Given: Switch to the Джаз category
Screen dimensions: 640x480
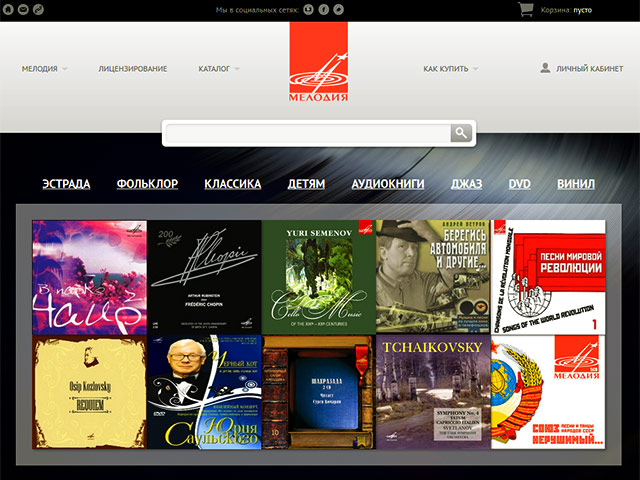Looking at the screenshot, I should 466,184.
